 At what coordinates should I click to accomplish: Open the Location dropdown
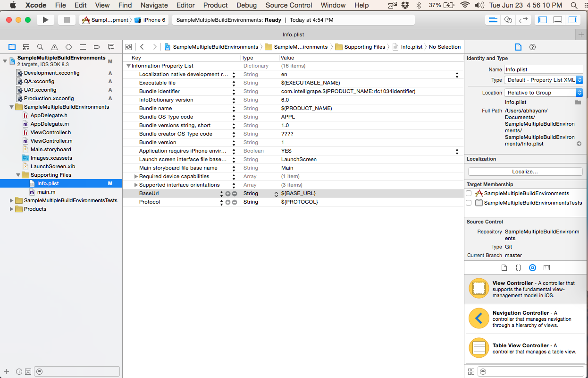click(x=544, y=93)
